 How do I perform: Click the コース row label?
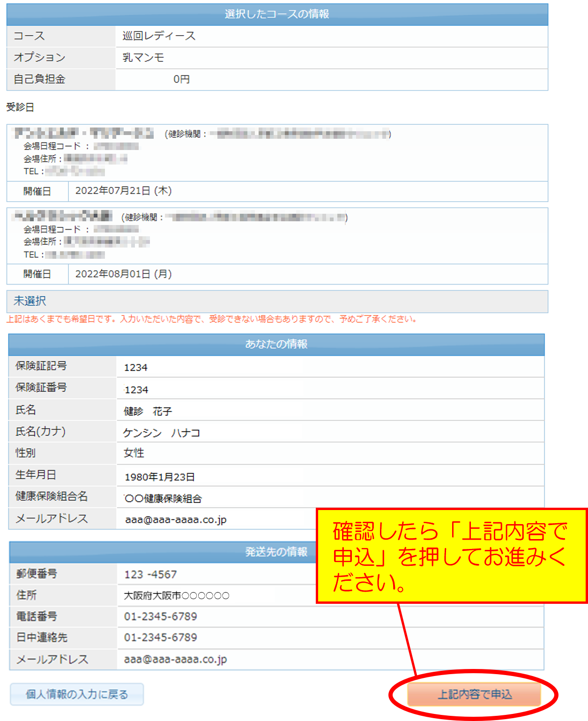point(29,36)
